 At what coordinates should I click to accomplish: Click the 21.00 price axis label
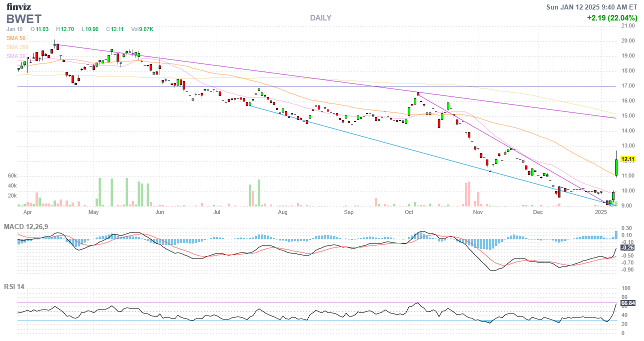(628, 25)
